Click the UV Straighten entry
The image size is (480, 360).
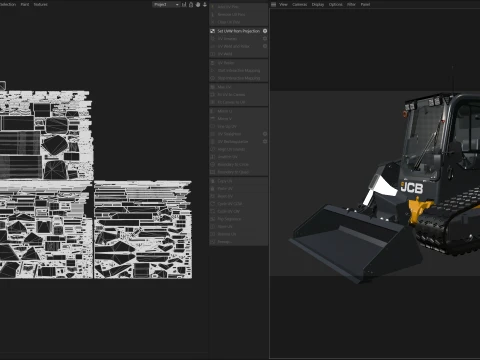(x=238, y=134)
